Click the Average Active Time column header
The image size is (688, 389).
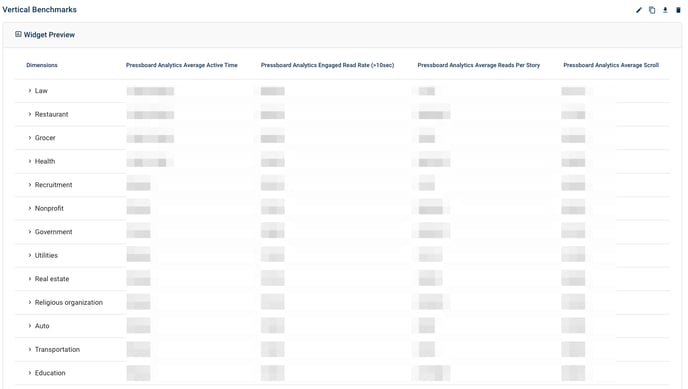click(x=182, y=65)
